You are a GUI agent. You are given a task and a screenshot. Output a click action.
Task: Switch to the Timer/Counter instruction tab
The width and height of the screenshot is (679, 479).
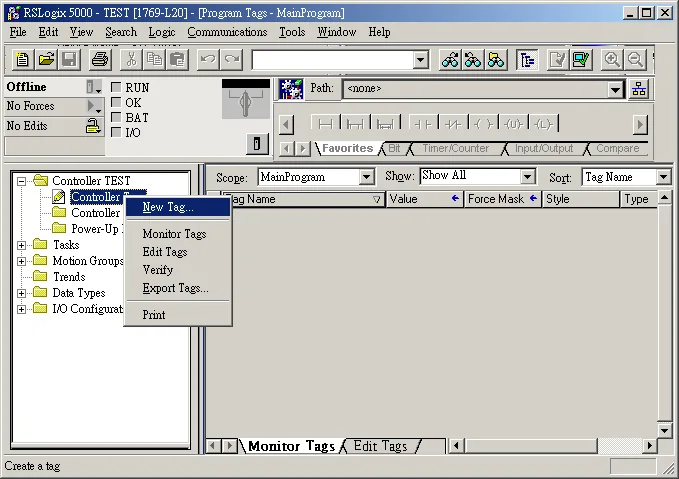(456, 149)
